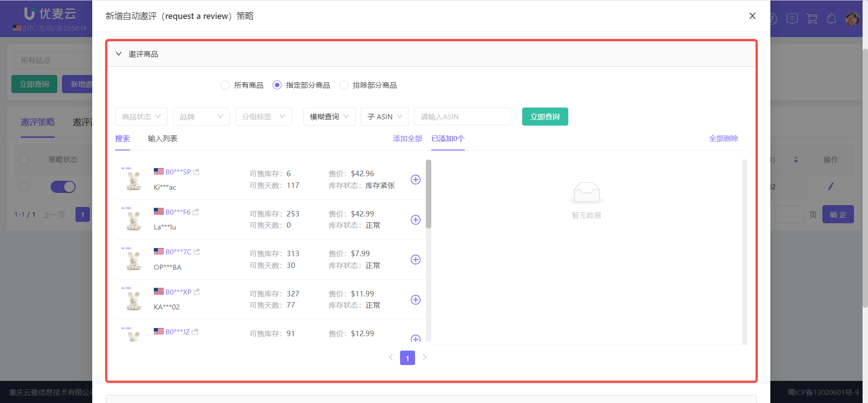Add product B0***SP with plus icon
This screenshot has height=403, width=868.
(415, 180)
